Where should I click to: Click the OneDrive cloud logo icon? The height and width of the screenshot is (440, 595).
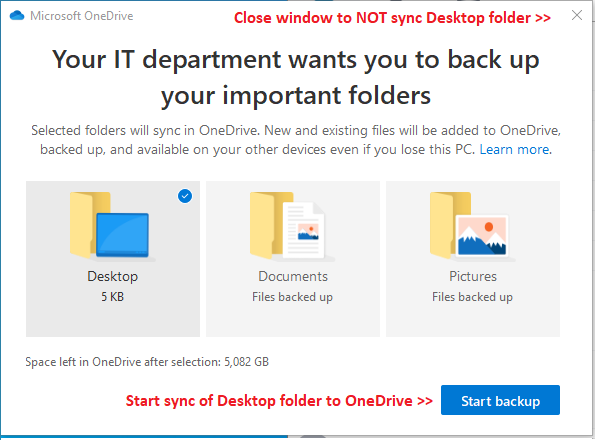click(17, 16)
